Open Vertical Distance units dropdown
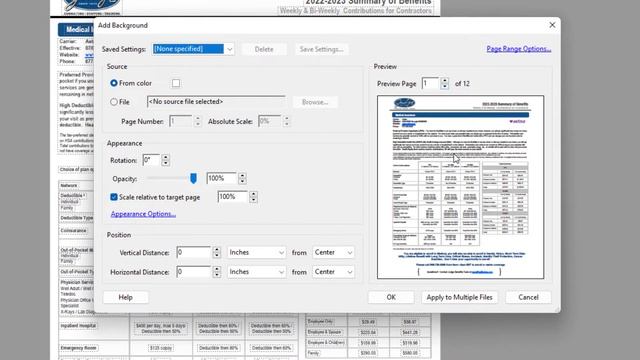Image resolution: width=640 pixels, height=360 pixels. coord(256,252)
